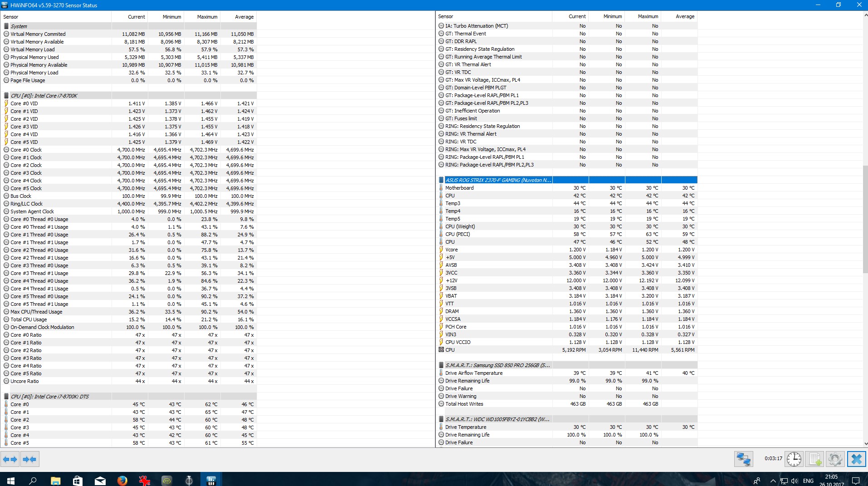Click the lightning icon beside Core #0 VID
The image size is (868, 486).
coord(6,103)
